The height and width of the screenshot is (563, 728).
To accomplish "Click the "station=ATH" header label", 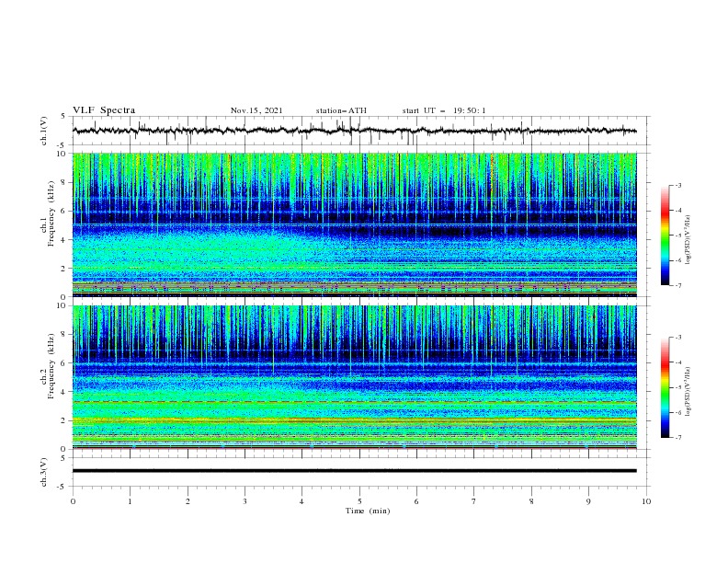I will point(341,110).
